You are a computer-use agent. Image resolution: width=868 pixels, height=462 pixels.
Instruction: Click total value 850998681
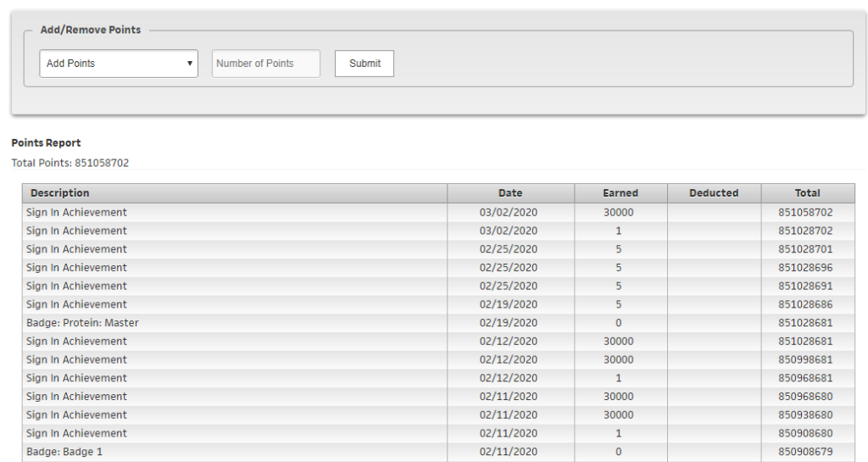pyautogui.click(x=805, y=359)
